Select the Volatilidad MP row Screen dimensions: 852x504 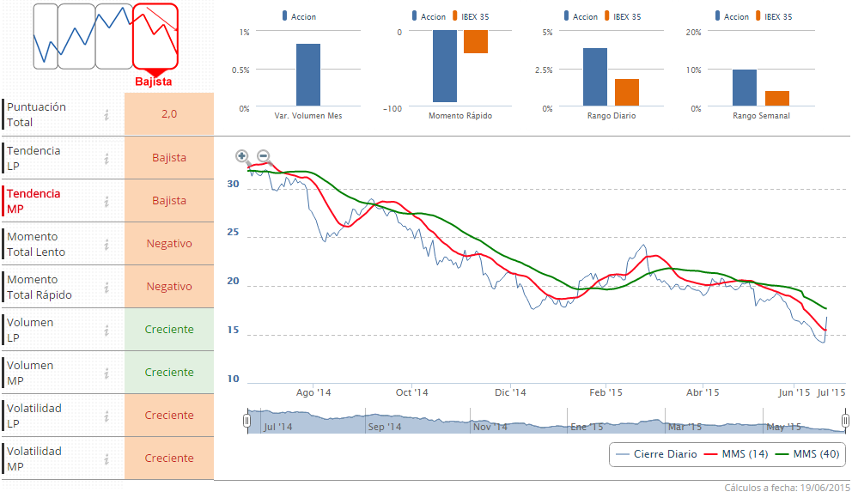pyautogui.click(x=107, y=458)
